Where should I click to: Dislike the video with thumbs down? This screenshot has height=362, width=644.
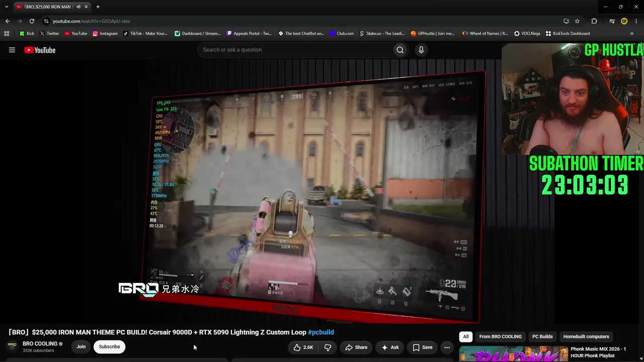click(x=328, y=347)
